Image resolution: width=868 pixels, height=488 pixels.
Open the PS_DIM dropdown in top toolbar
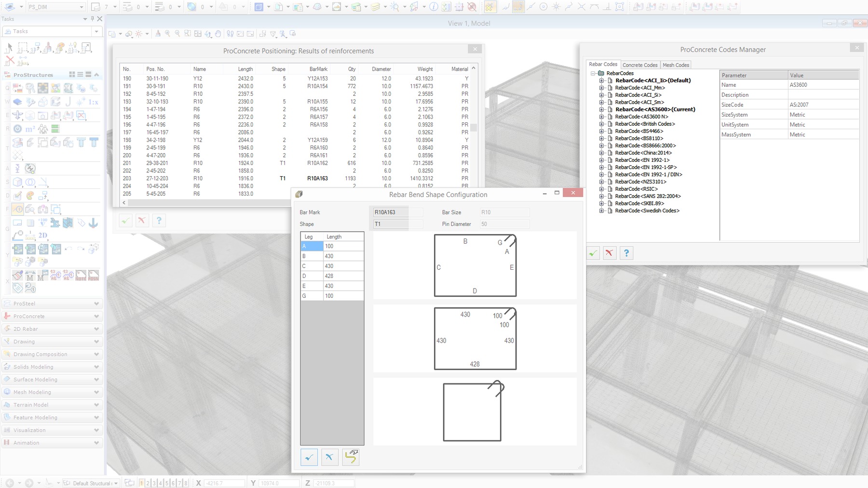[x=81, y=7]
